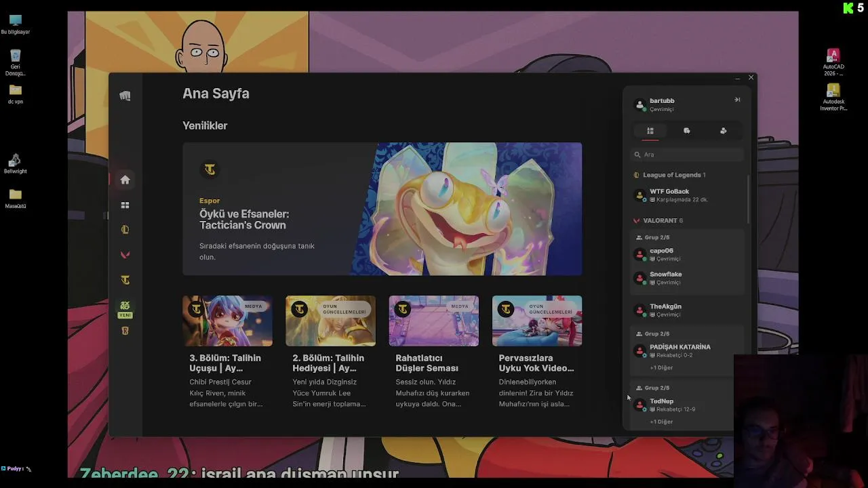Open Geri Dönüşüm recycle bin desktop icon
The height and width of the screenshot is (488, 868).
pyautogui.click(x=15, y=63)
